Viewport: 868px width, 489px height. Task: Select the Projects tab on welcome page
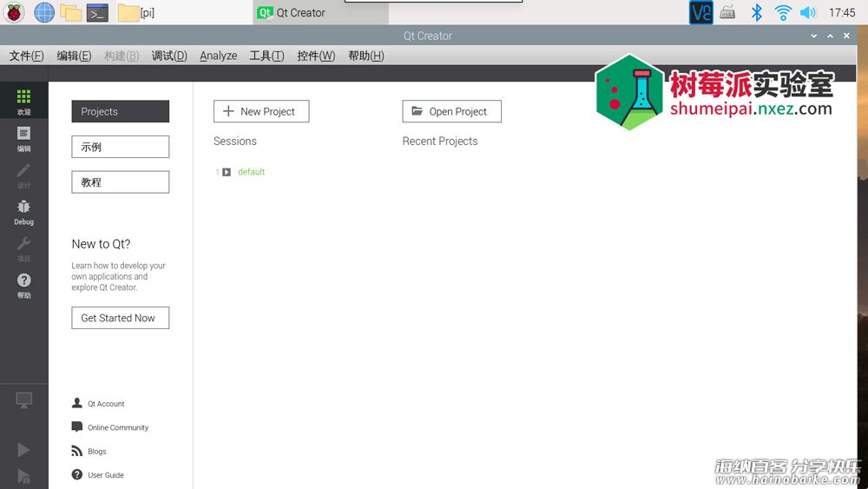pyautogui.click(x=120, y=111)
